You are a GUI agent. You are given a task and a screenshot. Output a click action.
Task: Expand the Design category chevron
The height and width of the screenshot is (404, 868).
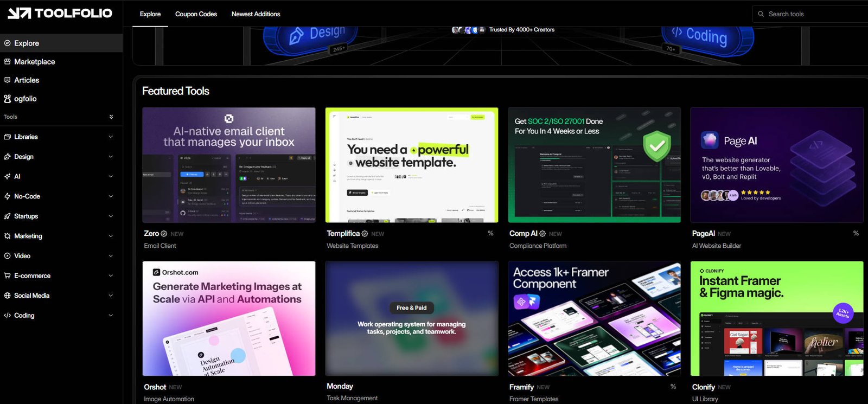click(111, 157)
